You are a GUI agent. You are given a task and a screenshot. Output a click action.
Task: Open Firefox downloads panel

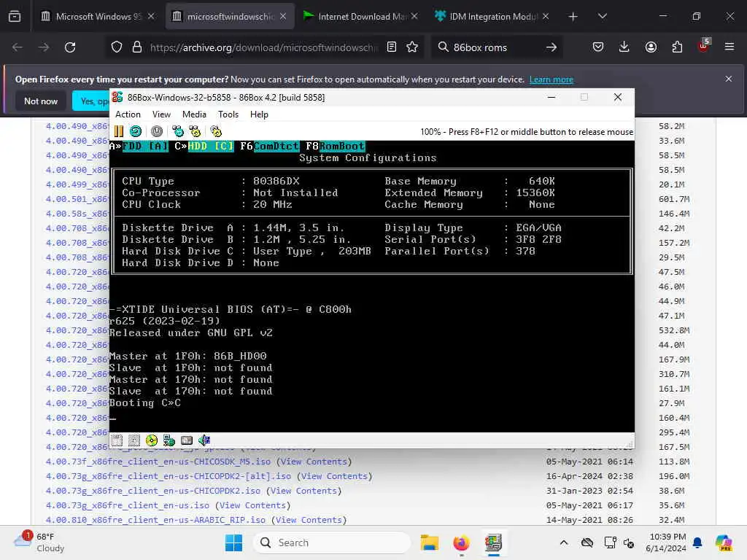pos(624,47)
